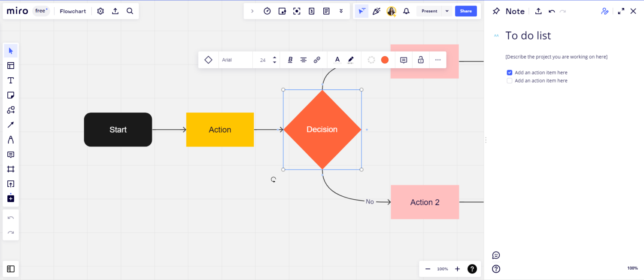The width and height of the screenshot is (644, 280).
Task: Export the note with panel upload icon
Action: click(x=538, y=11)
